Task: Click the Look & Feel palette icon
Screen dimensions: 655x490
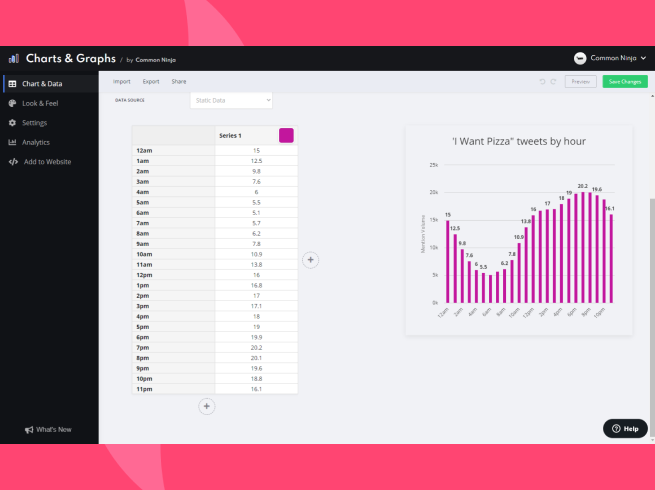Action: [x=13, y=103]
